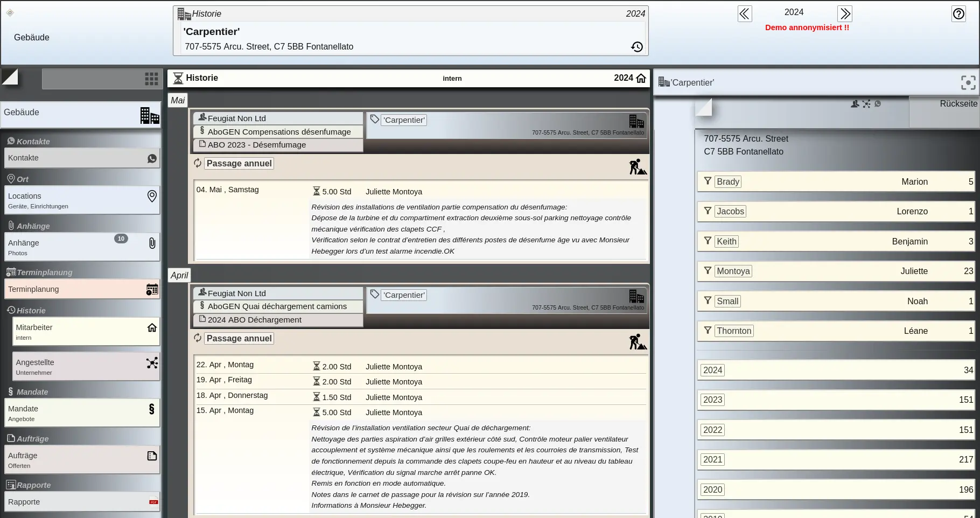Screen dimensions: 980x518
Task: Select the 18. Apr, Donnerstag entry row
Action: point(421,397)
